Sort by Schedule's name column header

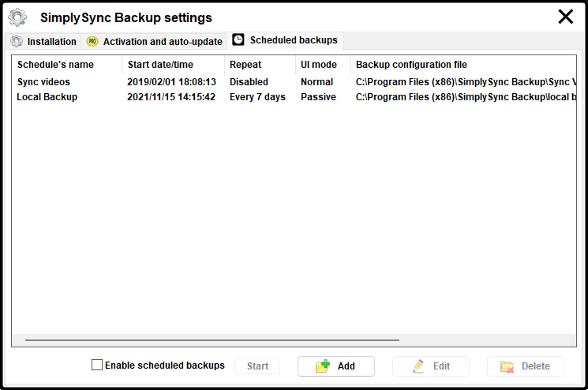coord(55,65)
